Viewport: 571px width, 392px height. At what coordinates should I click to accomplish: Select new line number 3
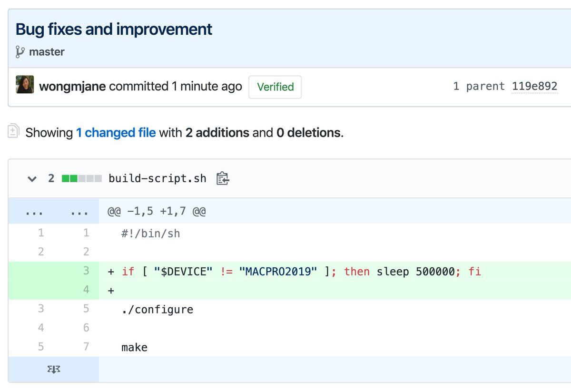[86, 271]
